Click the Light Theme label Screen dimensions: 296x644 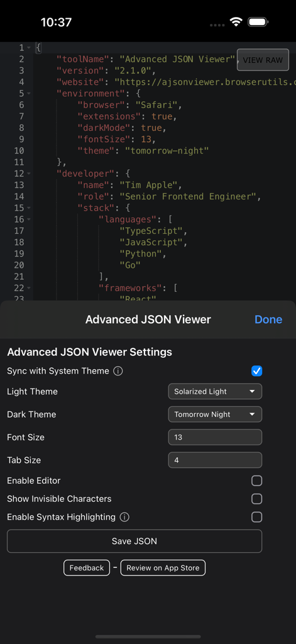[33, 391]
